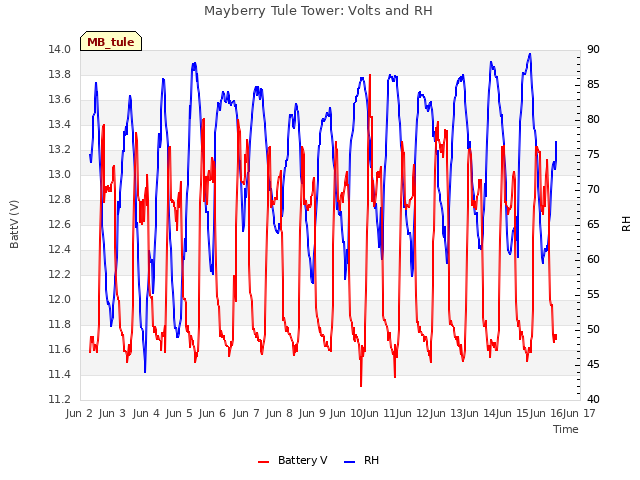Click the 12.0 left axis tick label

(x=60, y=300)
